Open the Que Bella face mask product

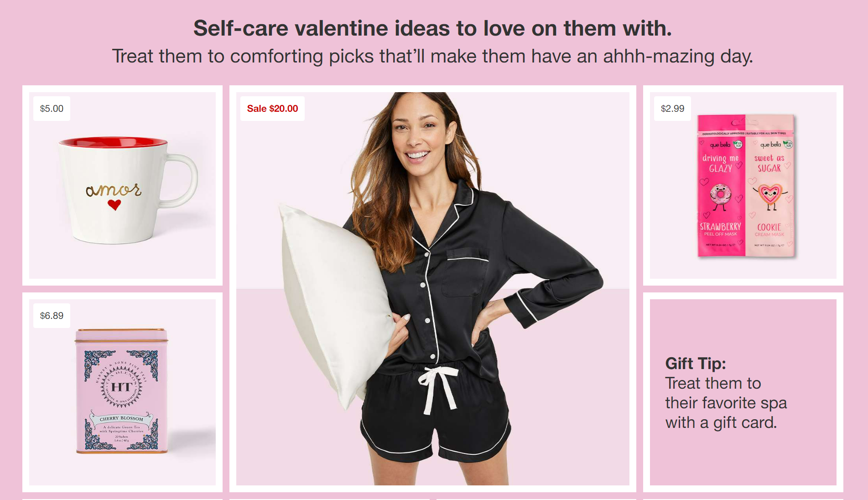(x=743, y=186)
